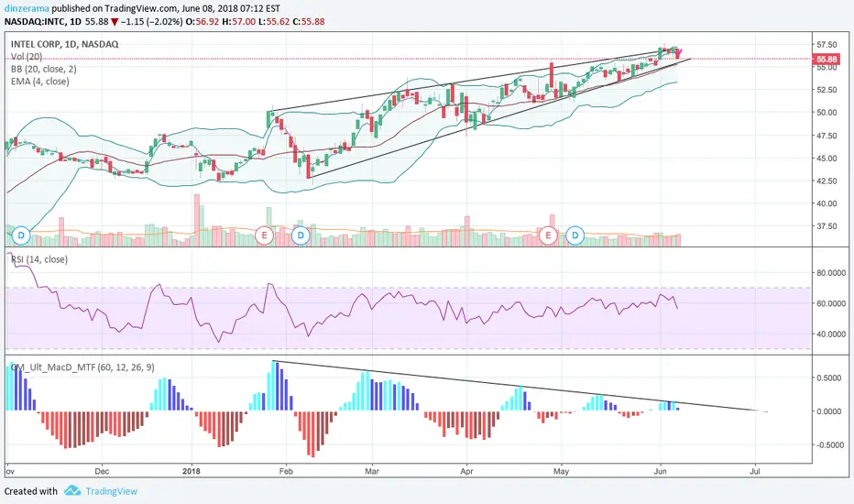Click the L:55.62 low value
854x504 pixels.
tap(274, 22)
